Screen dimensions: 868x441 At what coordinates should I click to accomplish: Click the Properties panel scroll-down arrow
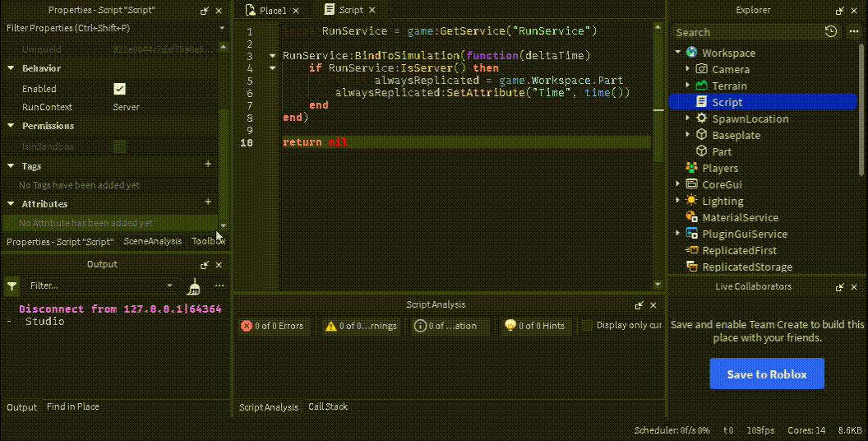(223, 225)
